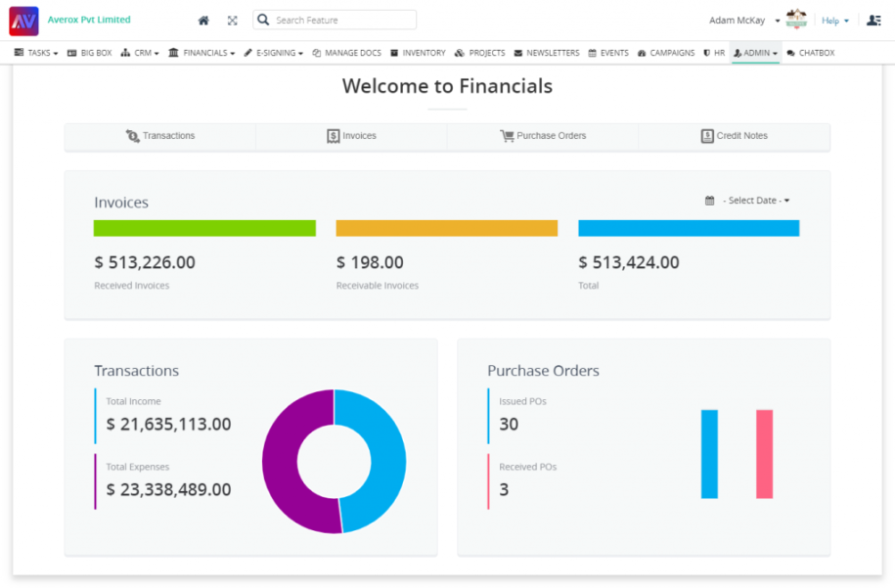This screenshot has width=895, height=588.
Task: Click the fullscreen expand icon
Action: coord(232,20)
